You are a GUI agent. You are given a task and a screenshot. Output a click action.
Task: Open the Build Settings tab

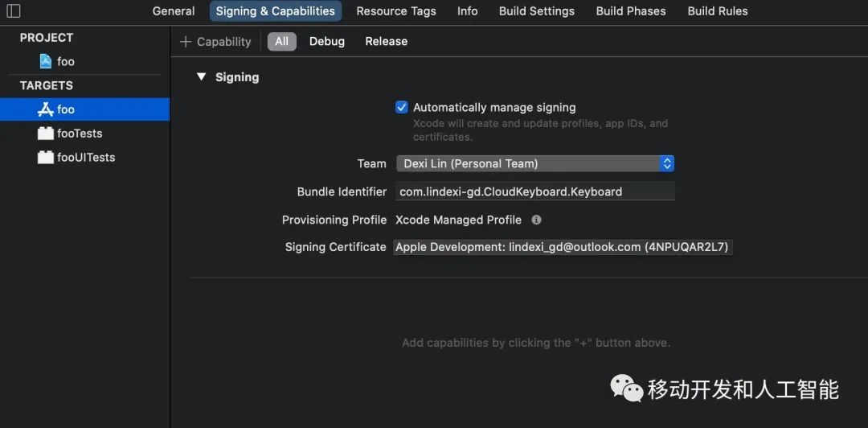(537, 11)
